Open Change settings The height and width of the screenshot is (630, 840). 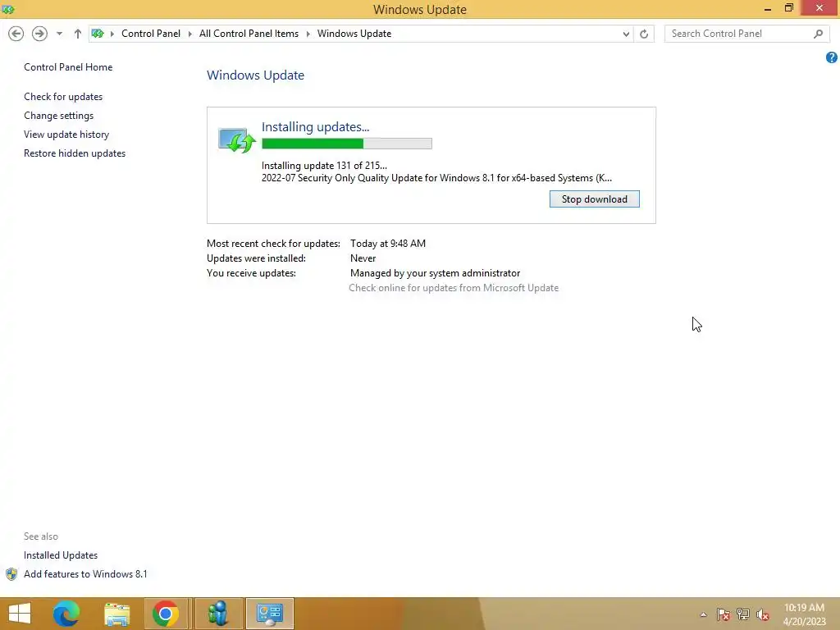58,115
